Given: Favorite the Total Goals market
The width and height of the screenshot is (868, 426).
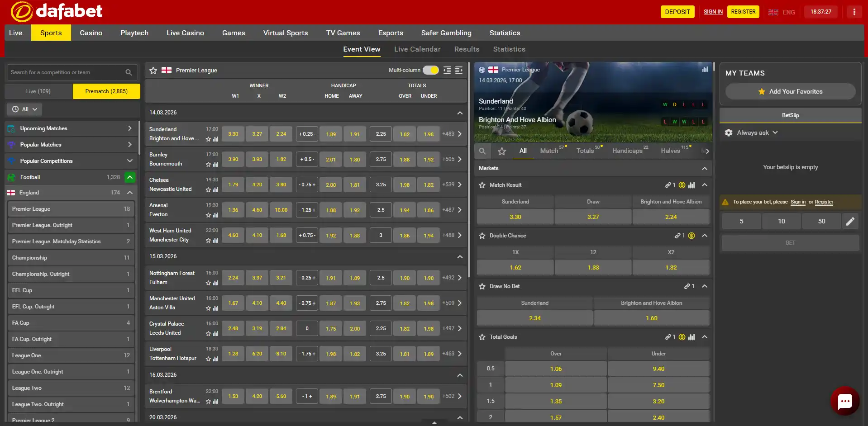Looking at the screenshot, I should 482,337.
